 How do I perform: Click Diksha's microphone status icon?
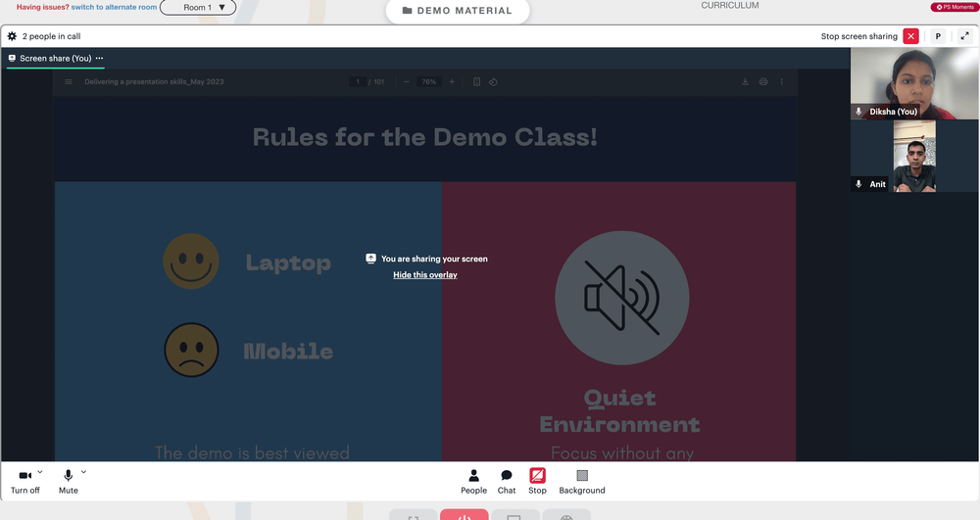(858, 112)
